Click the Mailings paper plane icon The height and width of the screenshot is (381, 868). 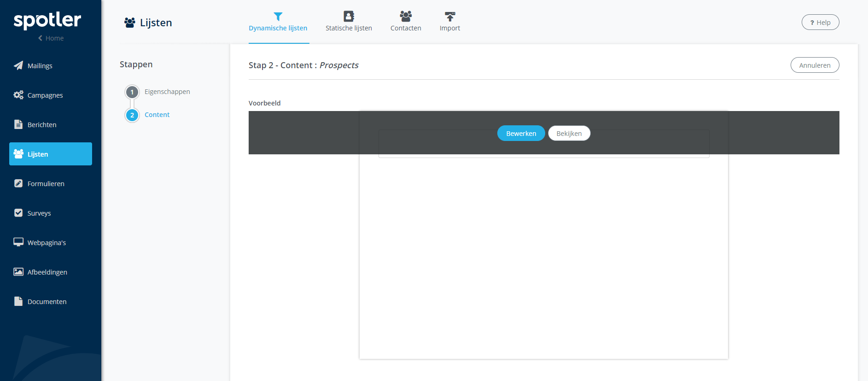coord(18,65)
